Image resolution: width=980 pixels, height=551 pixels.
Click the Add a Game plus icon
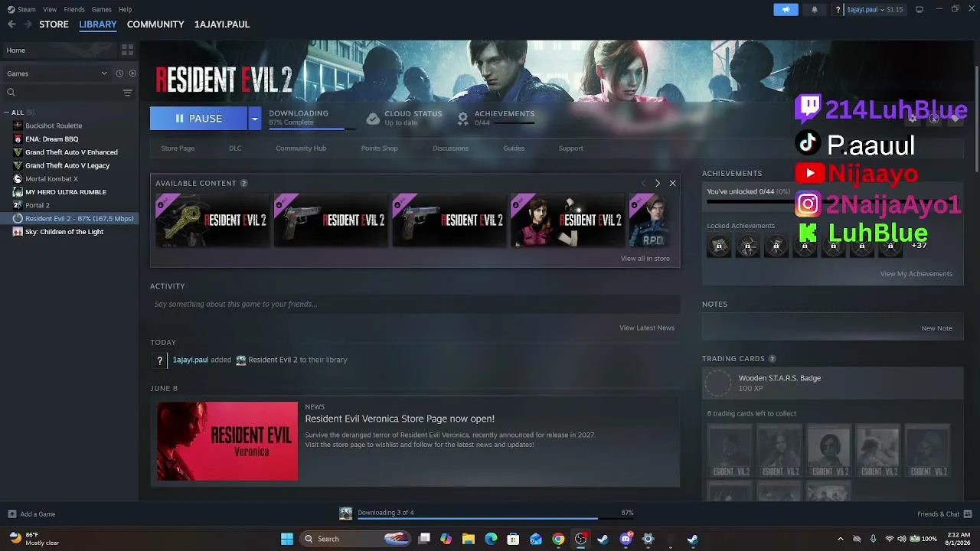tap(11, 514)
